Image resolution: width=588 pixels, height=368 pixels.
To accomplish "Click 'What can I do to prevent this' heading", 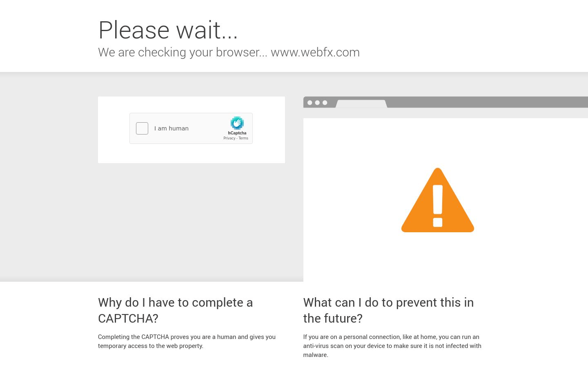I will 388,310.
